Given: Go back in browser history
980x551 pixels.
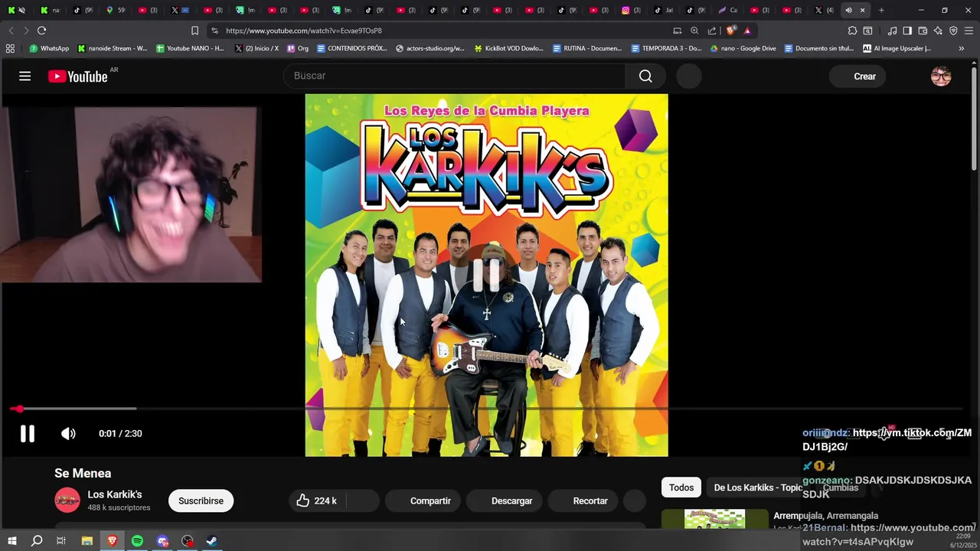Looking at the screenshot, I should tap(11, 31).
